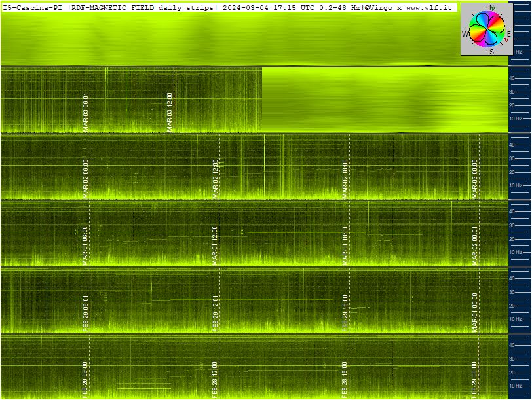Click the color compass rose direction icon
Viewport: 532px width, 400px height.
(487, 29)
